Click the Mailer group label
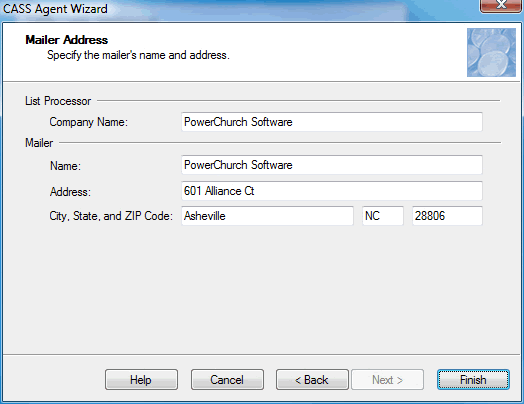524x404 pixels. point(39,143)
